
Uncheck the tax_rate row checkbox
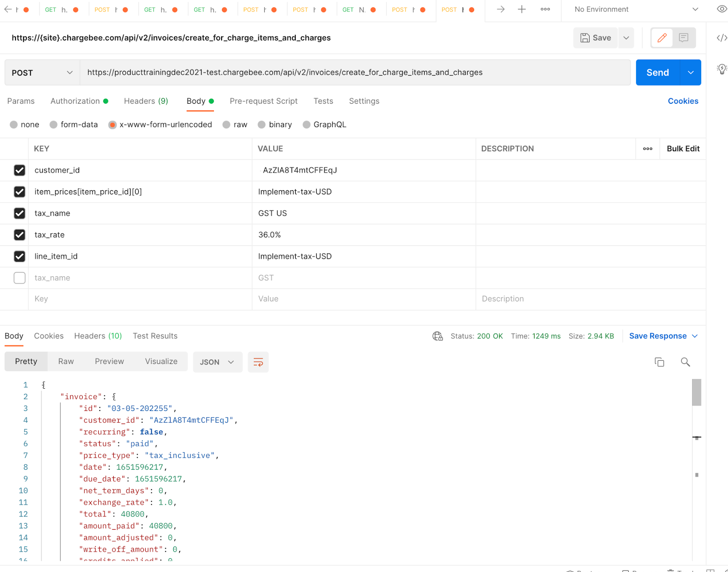tap(20, 235)
